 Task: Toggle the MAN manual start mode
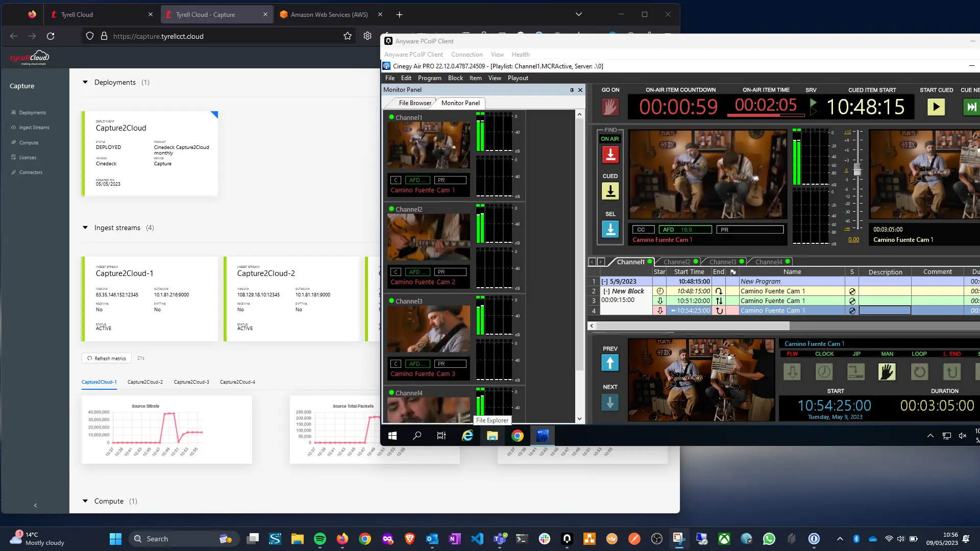pyautogui.click(x=887, y=372)
